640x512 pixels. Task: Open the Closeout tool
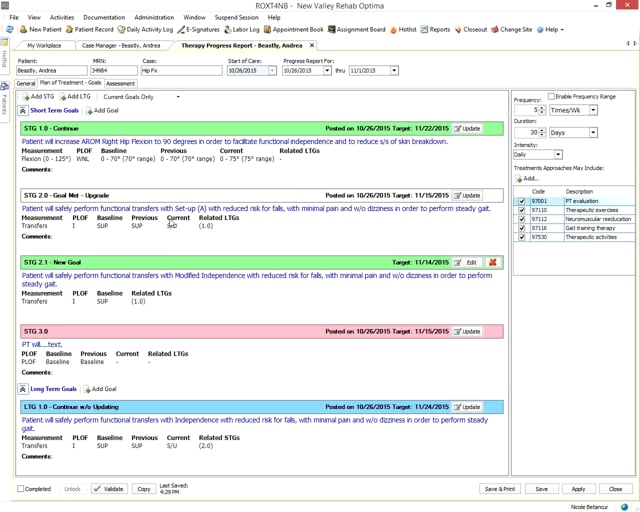(471, 30)
